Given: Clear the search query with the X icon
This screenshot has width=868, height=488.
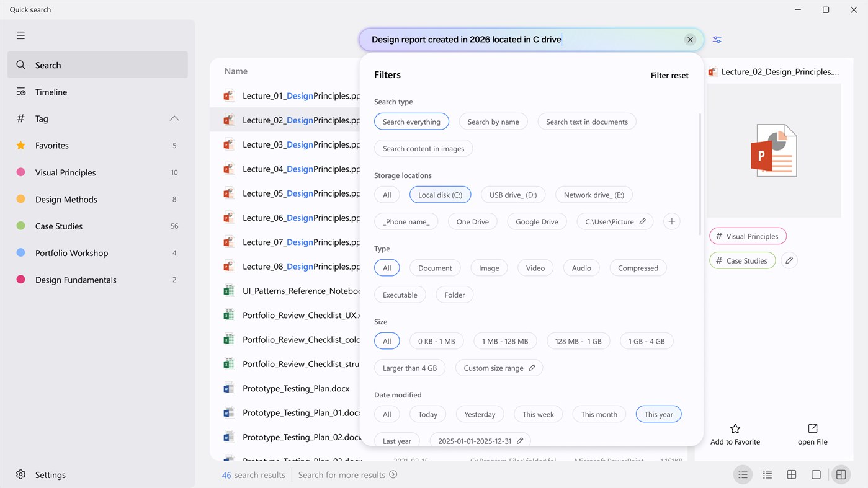Looking at the screenshot, I should (x=690, y=39).
